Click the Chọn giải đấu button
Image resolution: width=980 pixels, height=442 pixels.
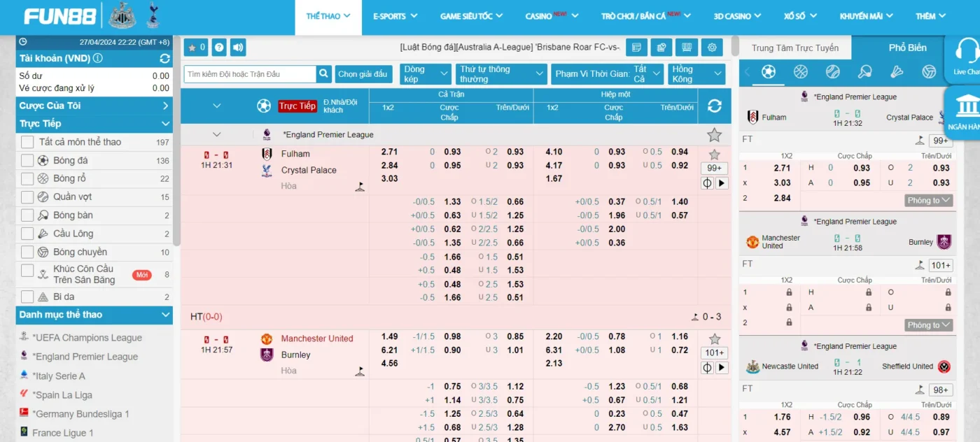[x=363, y=74]
